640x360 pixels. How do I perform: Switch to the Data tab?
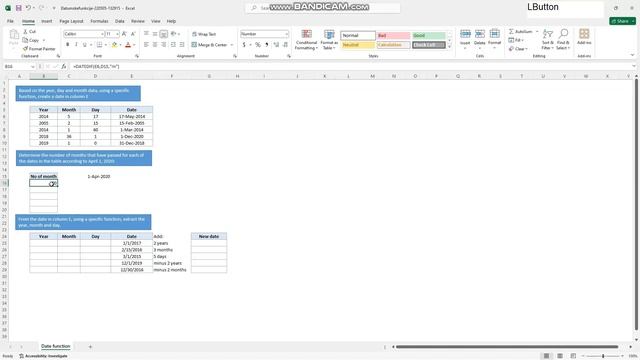click(120, 21)
